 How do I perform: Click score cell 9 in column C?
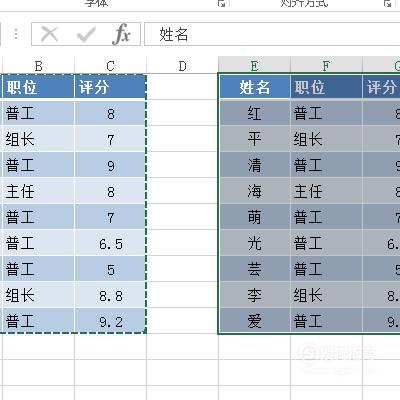point(110,165)
